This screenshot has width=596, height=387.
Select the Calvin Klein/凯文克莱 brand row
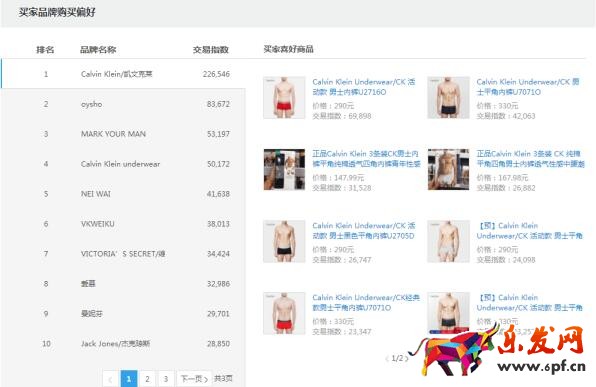[123, 74]
